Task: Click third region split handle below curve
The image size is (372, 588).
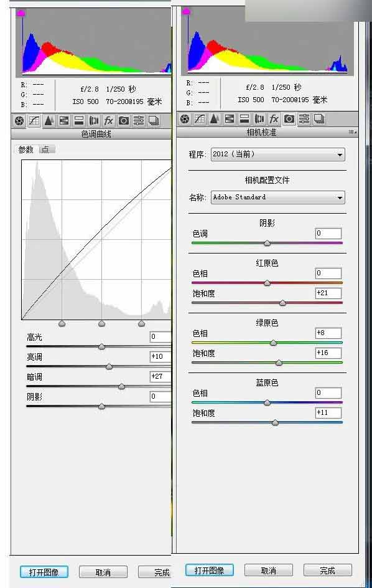Action: 141,324
